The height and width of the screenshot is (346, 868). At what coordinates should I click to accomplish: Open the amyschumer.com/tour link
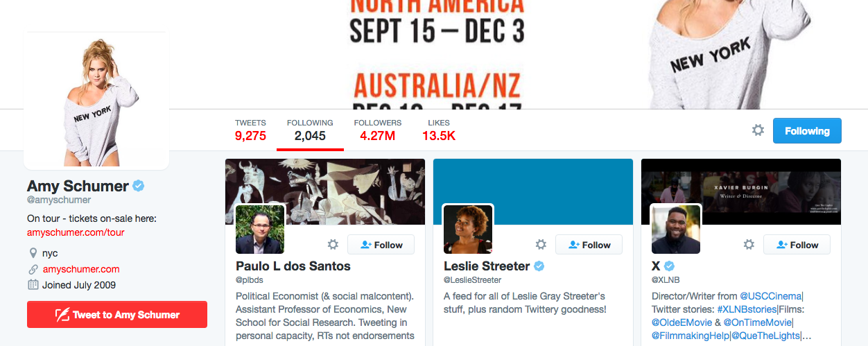pyautogui.click(x=76, y=232)
